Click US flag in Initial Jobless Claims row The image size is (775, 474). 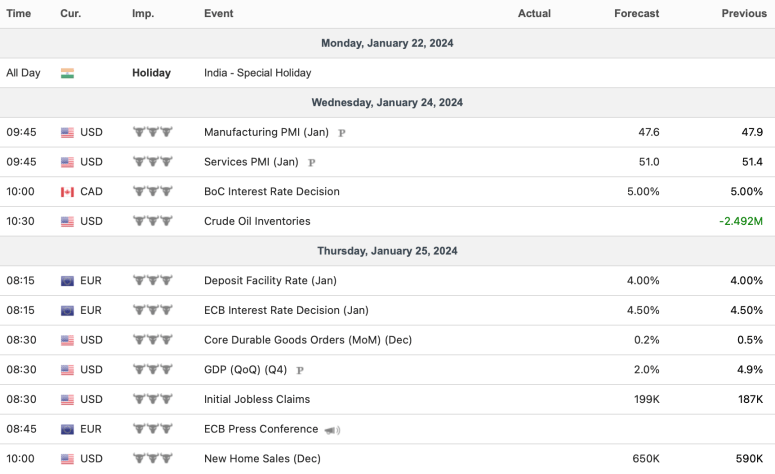67,400
